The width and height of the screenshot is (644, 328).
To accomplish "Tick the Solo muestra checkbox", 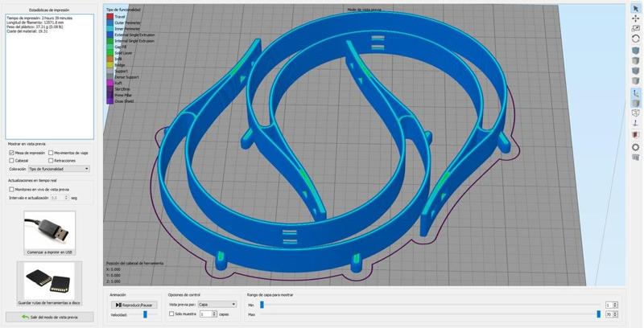I will click(171, 314).
